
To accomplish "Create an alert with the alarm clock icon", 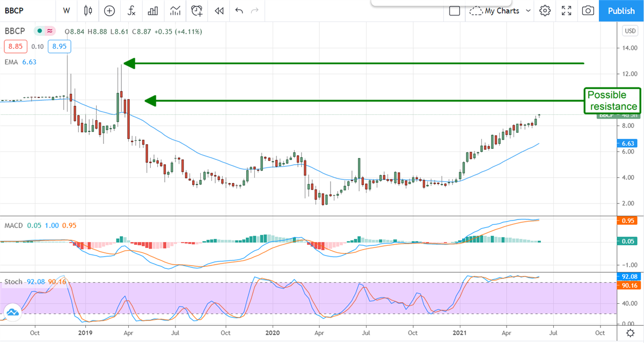I will pyautogui.click(x=197, y=10).
